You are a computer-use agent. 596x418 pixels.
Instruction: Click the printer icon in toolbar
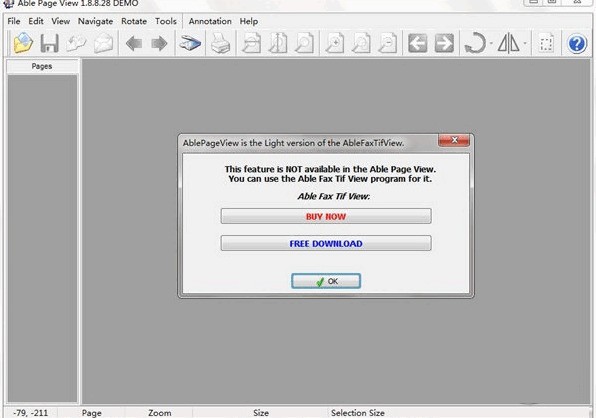coord(220,43)
